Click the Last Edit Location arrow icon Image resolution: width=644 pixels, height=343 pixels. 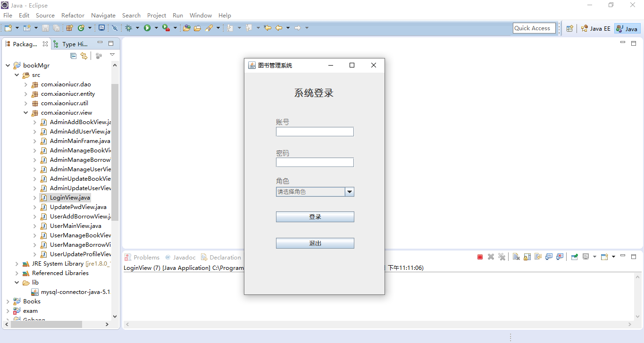(x=268, y=28)
